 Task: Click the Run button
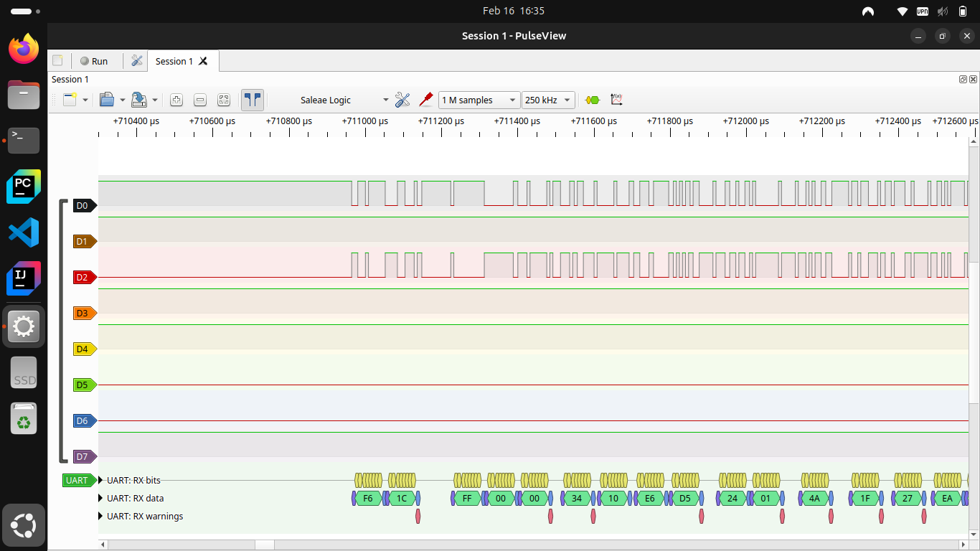[x=94, y=61]
